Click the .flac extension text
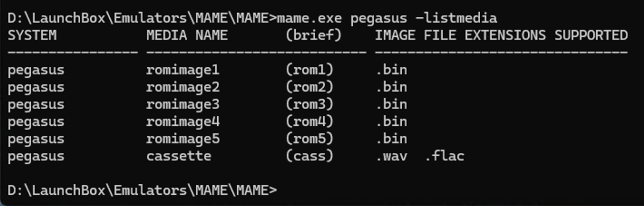The height and width of the screenshot is (206, 644). (445, 156)
